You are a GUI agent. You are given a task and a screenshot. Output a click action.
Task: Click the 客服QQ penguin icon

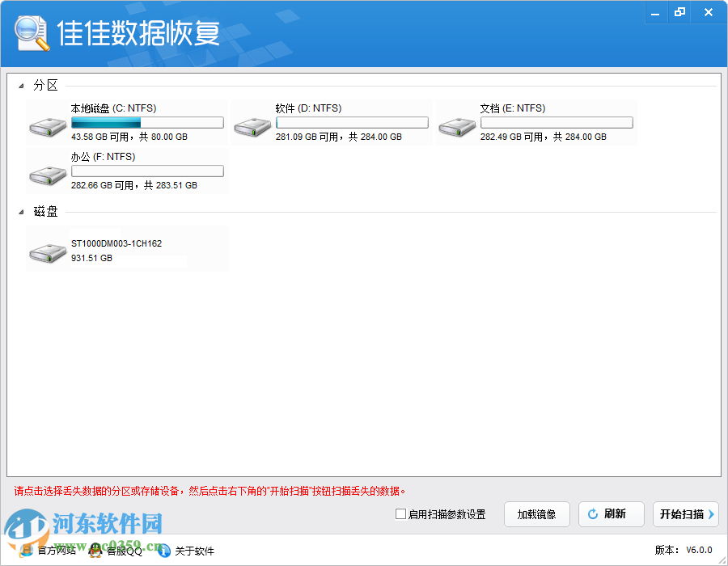click(95, 550)
